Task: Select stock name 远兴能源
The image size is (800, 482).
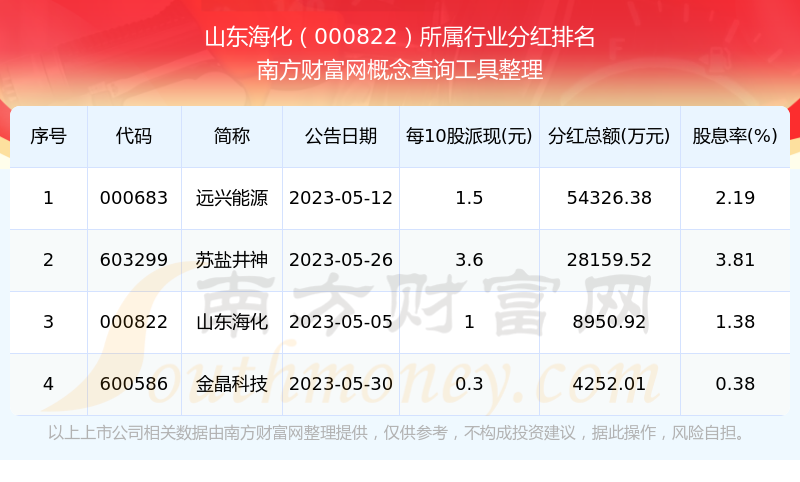Action: [x=232, y=198]
